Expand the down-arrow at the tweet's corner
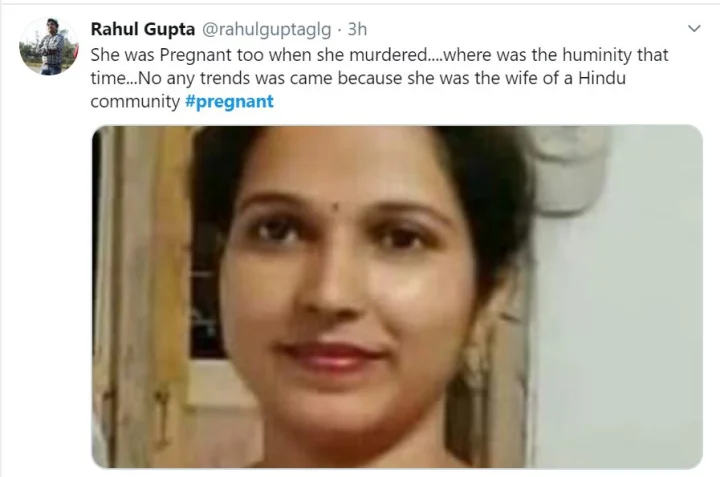This screenshot has height=477, width=720. point(694,28)
